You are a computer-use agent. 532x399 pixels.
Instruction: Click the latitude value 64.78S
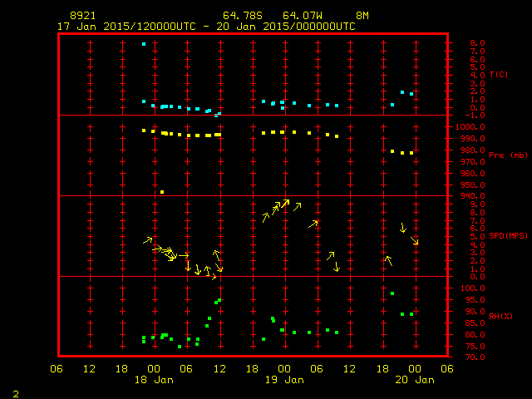pyautogui.click(x=239, y=16)
